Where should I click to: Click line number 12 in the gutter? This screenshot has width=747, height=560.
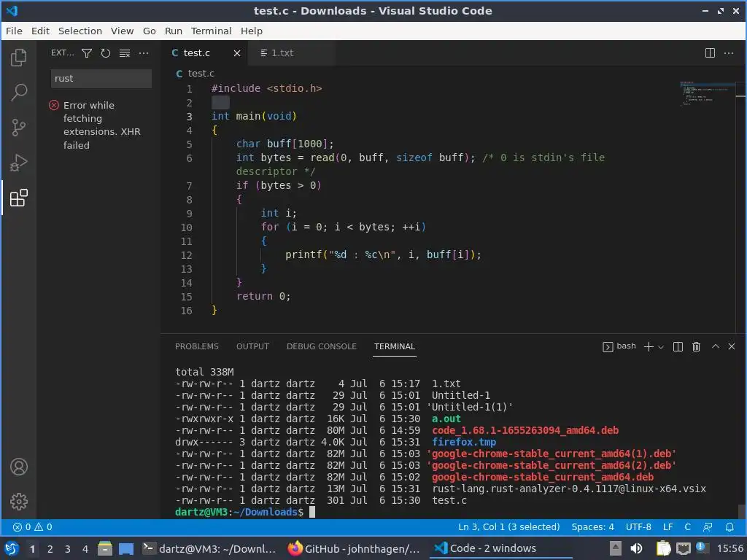click(x=186, y=255)
